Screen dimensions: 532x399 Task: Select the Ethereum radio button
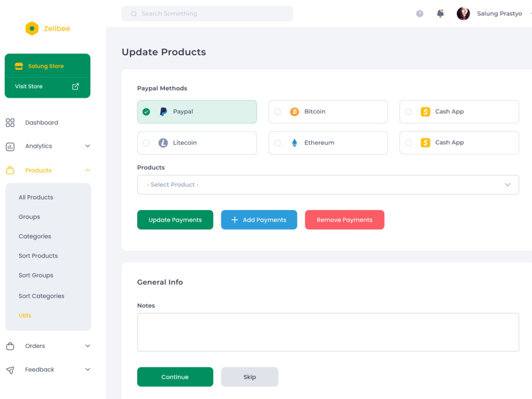coord(278,143)
